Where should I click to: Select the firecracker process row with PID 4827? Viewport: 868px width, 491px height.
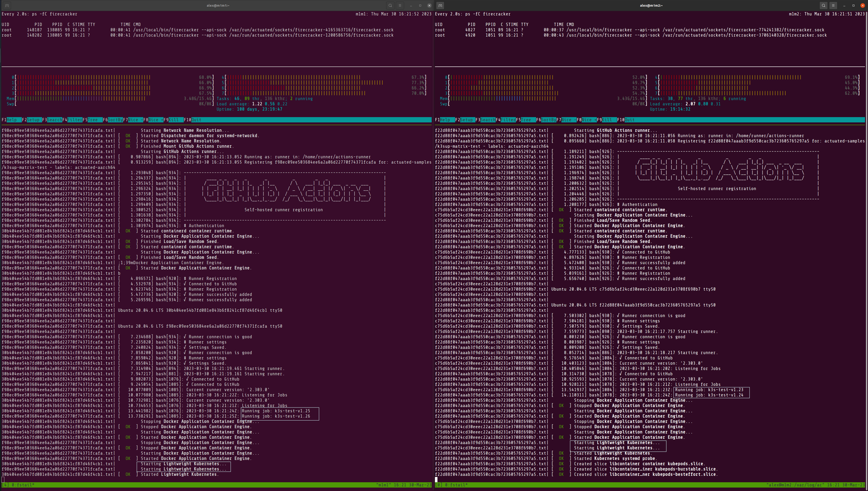pyautogui.click(x=630, y=30)
